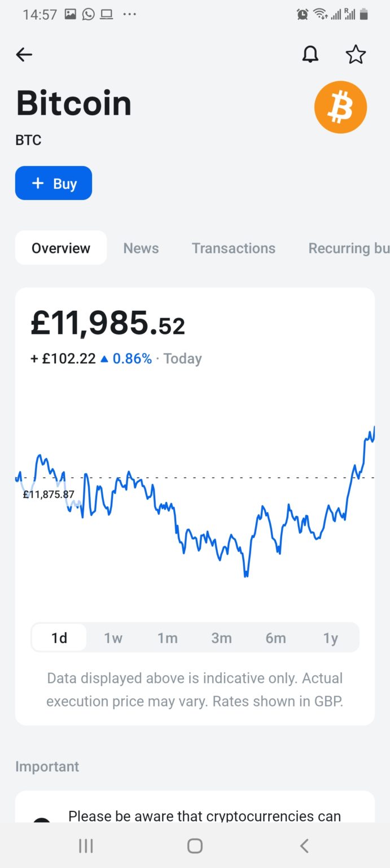Select the 1d segment on range slider
The height and width of the screenshot is (868, 390).
pos(59,637)
